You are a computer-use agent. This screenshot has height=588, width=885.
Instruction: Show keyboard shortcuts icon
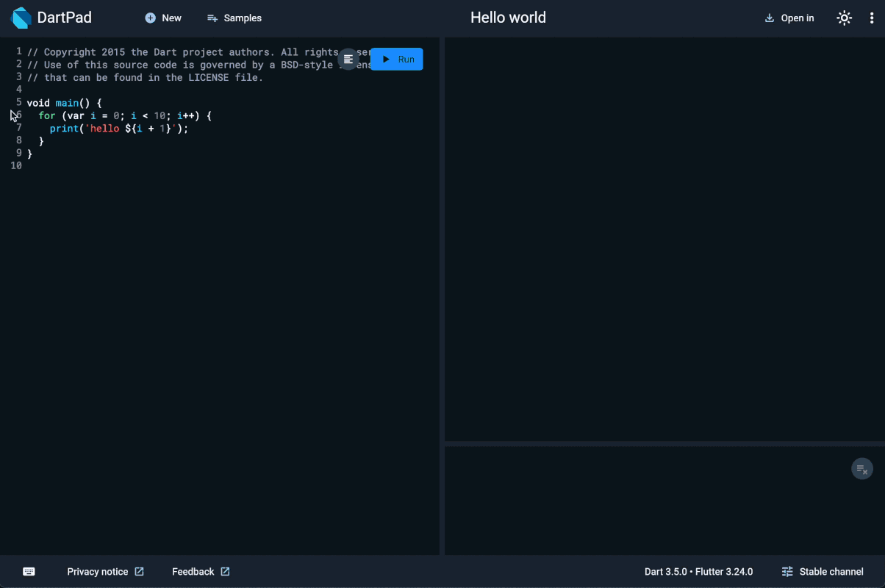pyautogui.click(x=29, y=571)
